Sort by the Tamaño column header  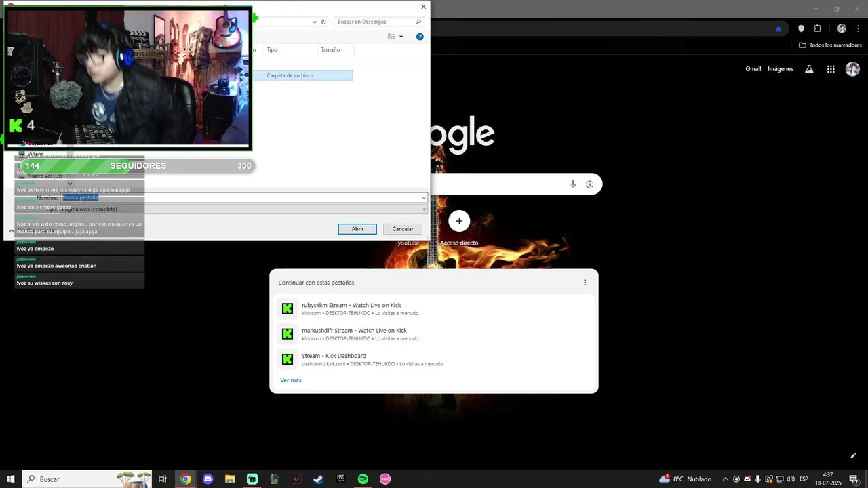330,49
